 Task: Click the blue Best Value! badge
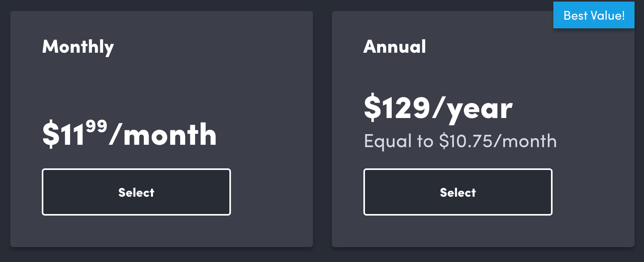pyautogui.click(x=594, y=15)
